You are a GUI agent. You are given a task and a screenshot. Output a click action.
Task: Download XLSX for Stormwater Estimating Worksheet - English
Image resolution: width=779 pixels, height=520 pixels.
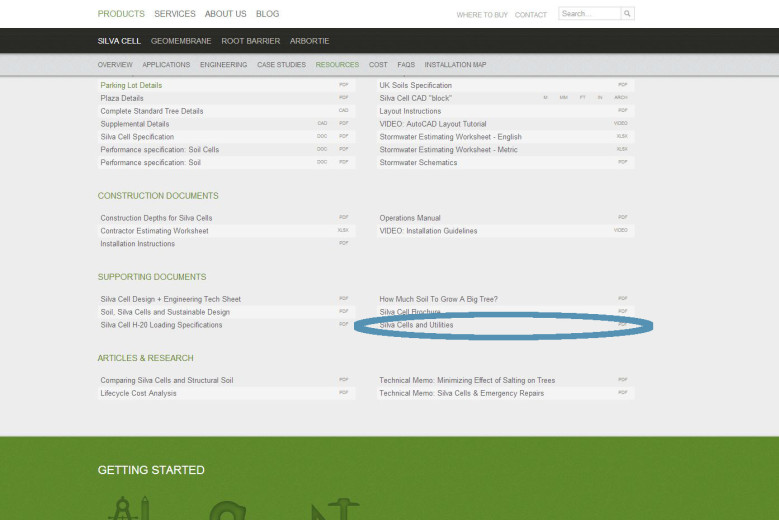(622, 136)
